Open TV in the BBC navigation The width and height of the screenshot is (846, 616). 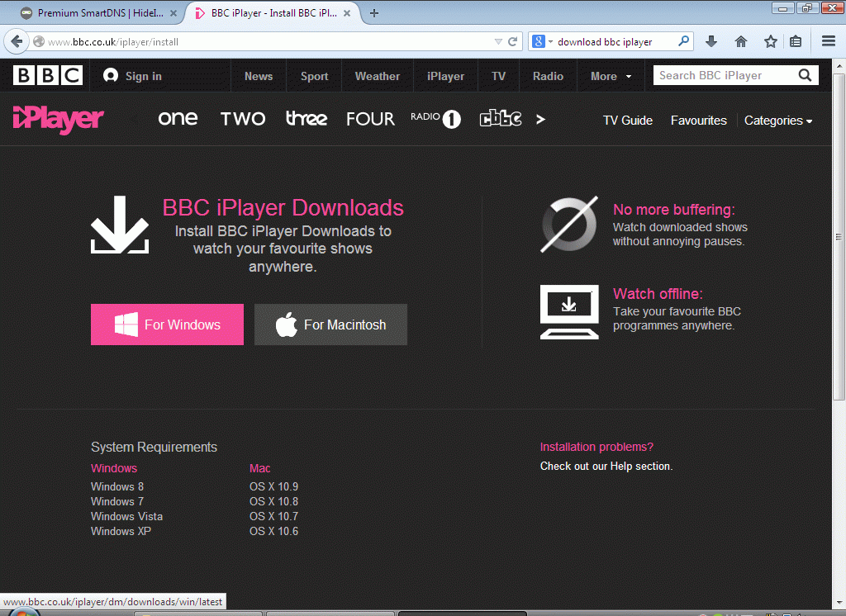coord(498,76)
